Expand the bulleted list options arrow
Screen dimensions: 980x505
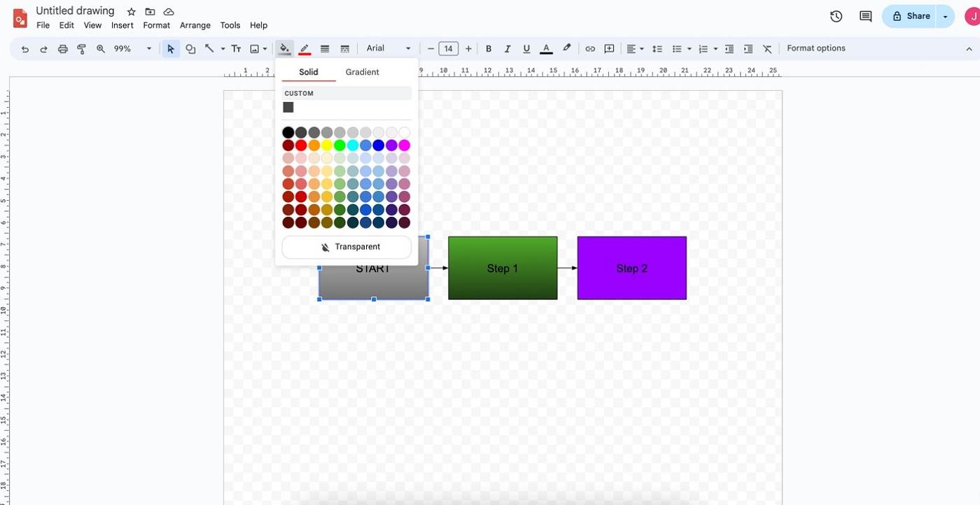coord(689,49)
